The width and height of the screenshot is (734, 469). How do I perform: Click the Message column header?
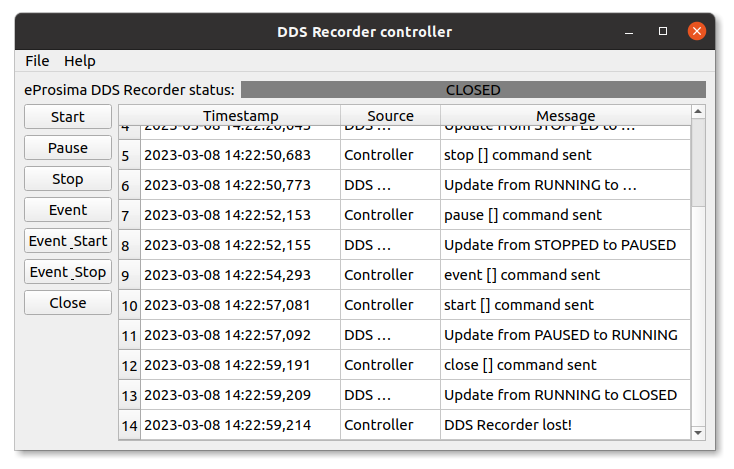click(x=565, y=115)
